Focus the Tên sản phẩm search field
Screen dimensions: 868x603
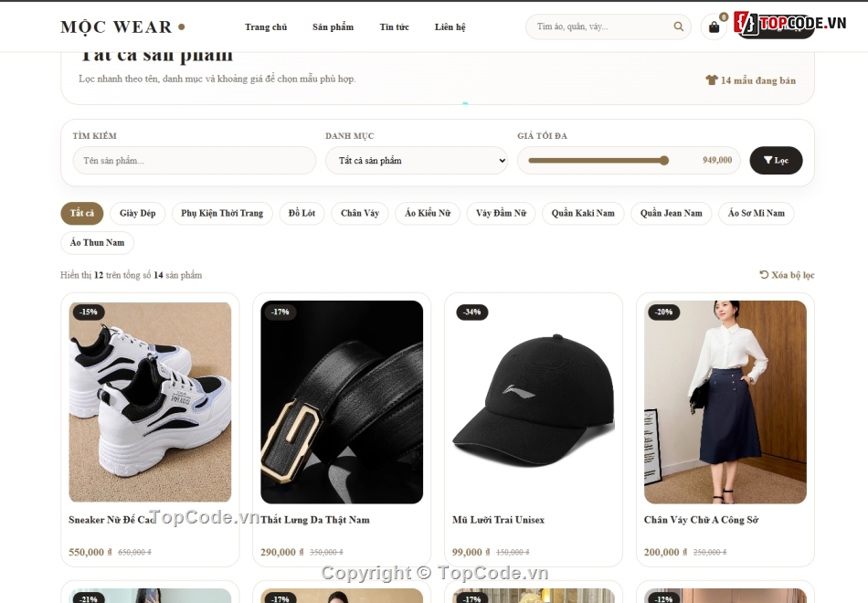coord(195,161)
